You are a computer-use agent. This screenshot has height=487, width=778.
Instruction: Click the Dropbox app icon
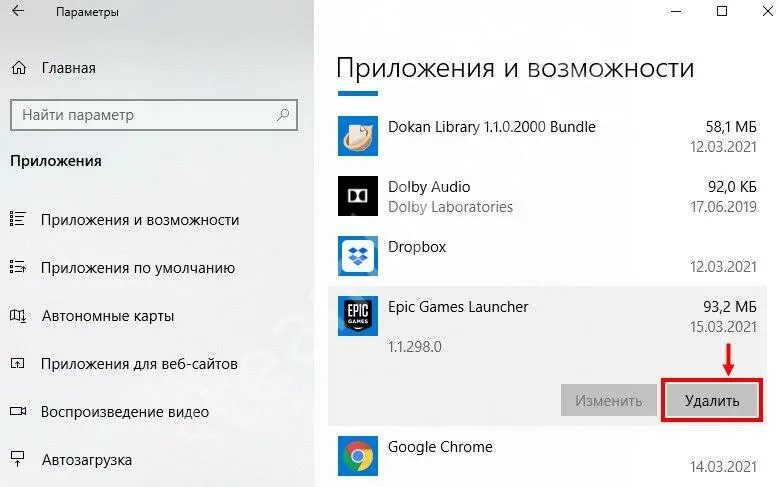(x=358, y=256)
